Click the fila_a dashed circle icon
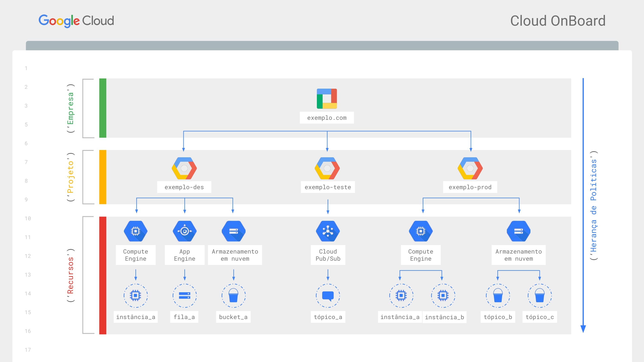This screenshot has width=644, height=362. (x=185, y=295)
